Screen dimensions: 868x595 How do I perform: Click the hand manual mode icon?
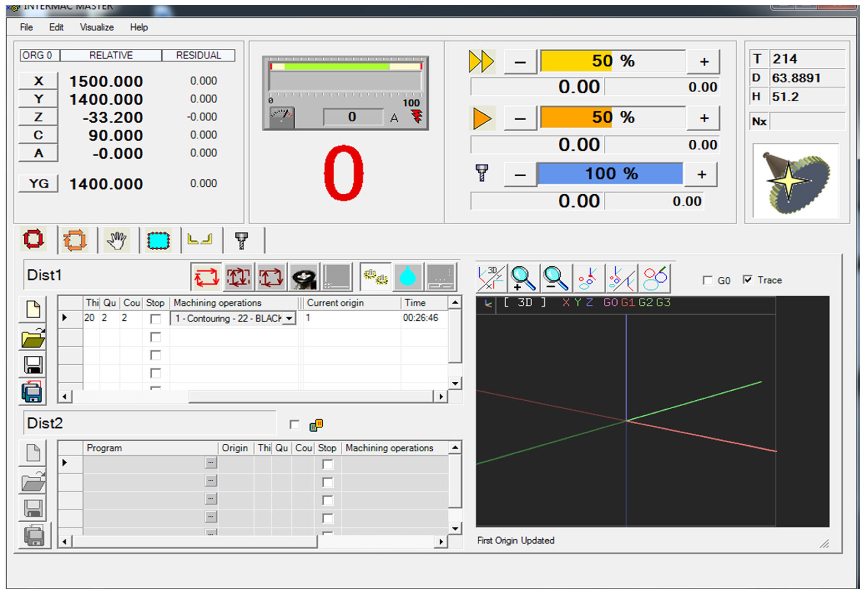click(x=116, y=240)
